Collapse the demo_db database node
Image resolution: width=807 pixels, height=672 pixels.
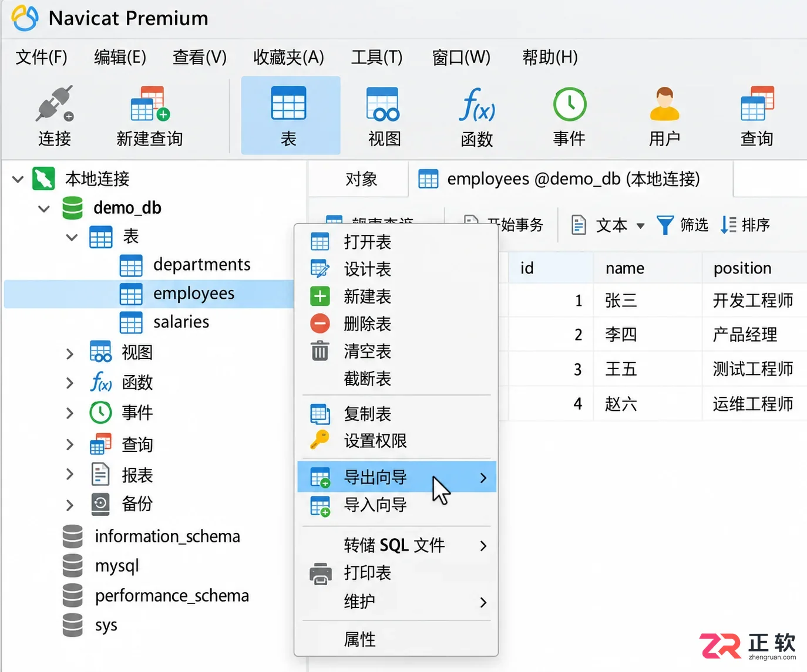tap(43, 208)
